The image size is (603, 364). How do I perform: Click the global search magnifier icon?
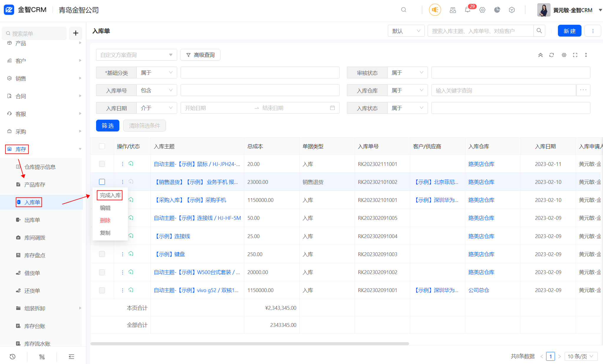[x=404, y=10]
